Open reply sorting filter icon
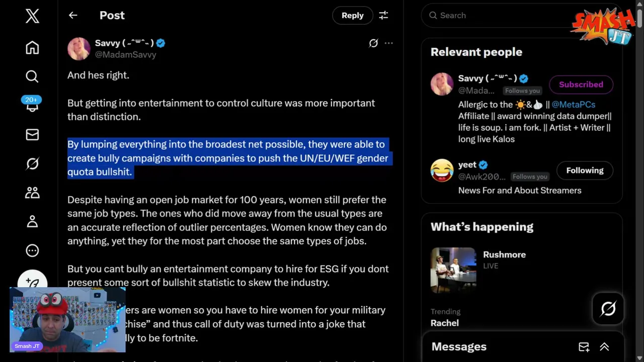 (383, 16)
